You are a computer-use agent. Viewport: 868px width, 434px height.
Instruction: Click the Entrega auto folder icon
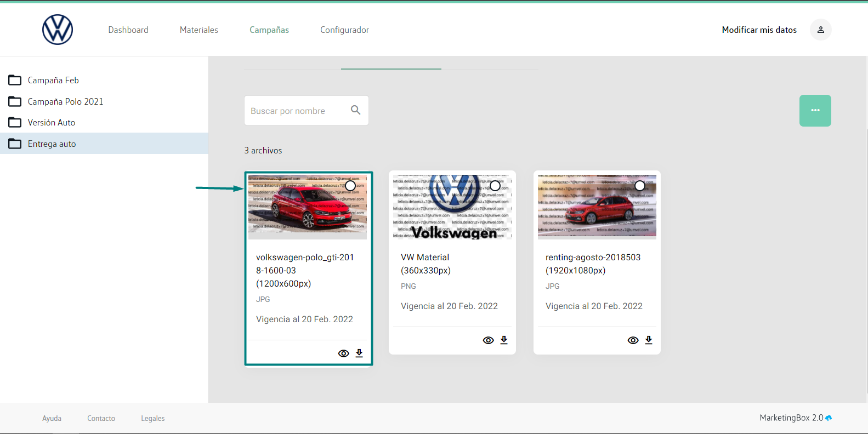tap(15, 144)
